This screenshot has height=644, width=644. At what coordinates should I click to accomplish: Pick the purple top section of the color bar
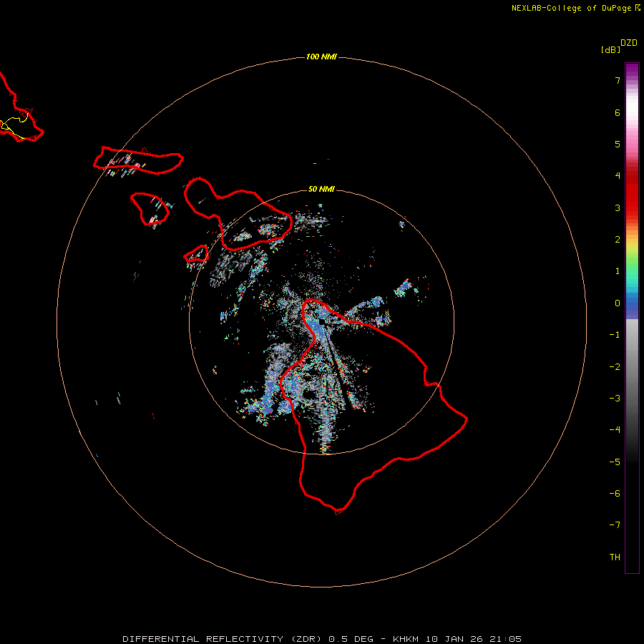pos(632,71)
